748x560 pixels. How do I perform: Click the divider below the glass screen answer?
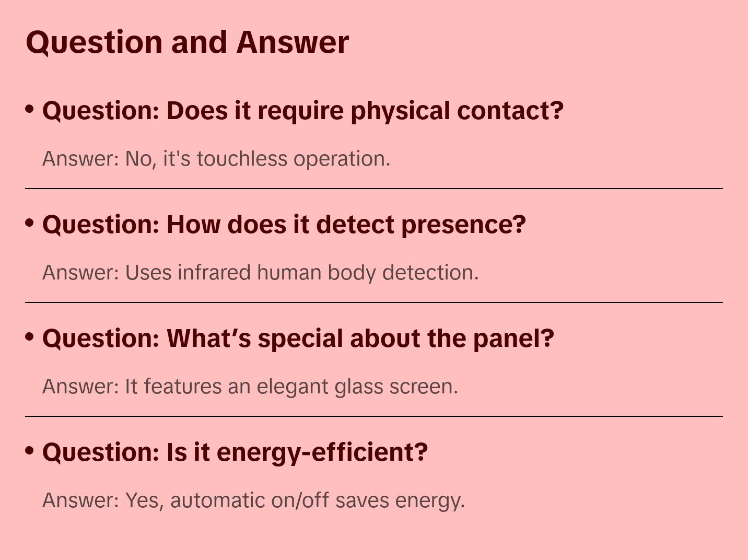point(374,416)
